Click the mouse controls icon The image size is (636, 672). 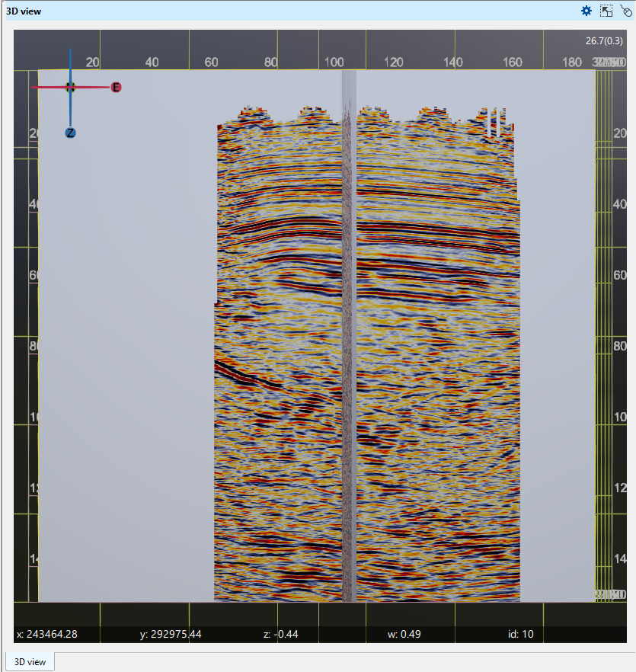[x=625, y=11]
